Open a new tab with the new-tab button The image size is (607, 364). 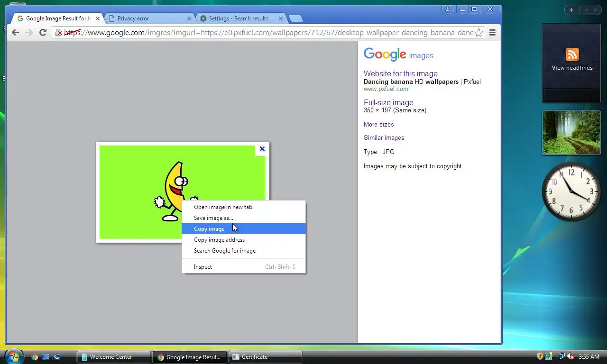[295, 19]
